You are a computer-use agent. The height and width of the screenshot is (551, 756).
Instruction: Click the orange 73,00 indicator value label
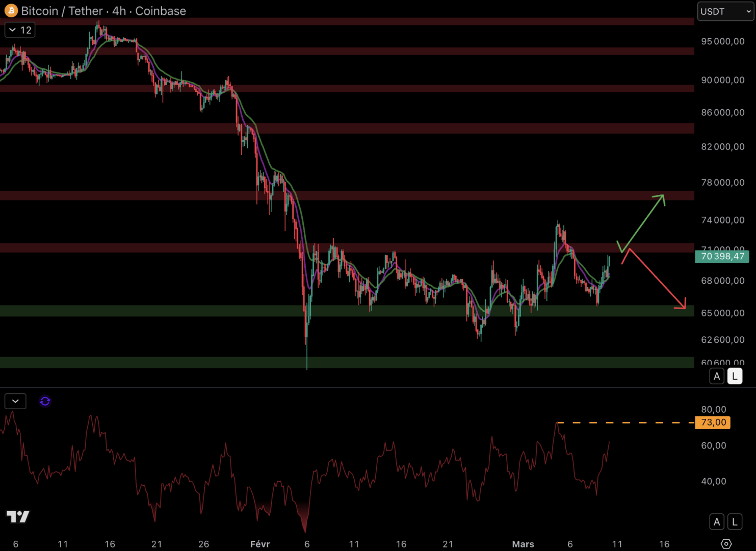pyautogui.click(x=713, y=422)
